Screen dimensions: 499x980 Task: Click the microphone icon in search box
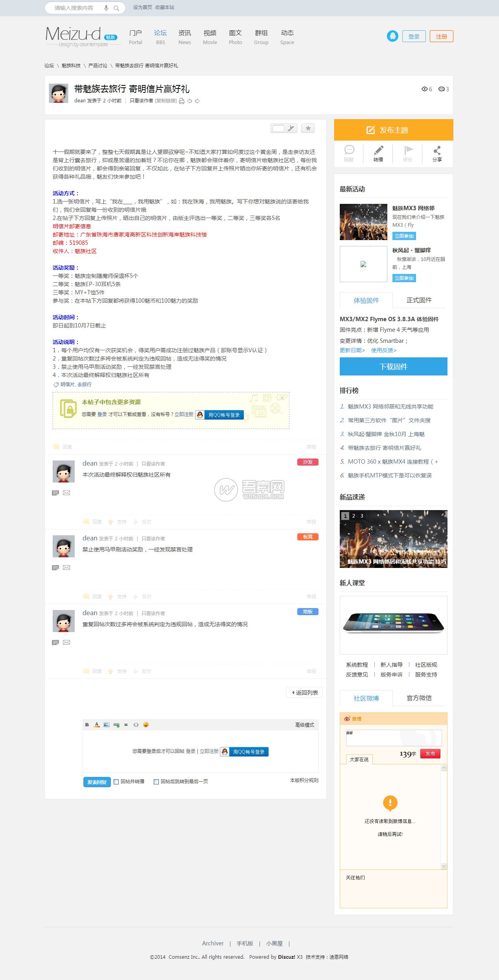coord(106,8)
